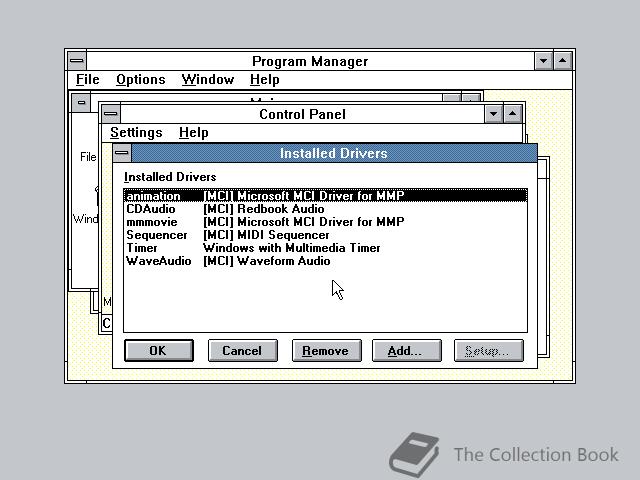Open Program Manager's Help menu
Viewport: 640px width, 480px height.
click(x=264, y=79)
